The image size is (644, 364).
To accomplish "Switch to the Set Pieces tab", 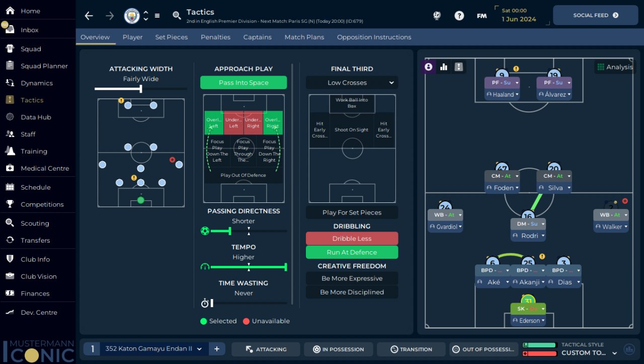I will [x=172, y=37].
